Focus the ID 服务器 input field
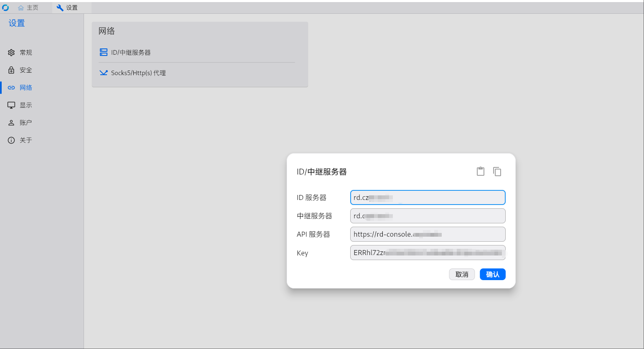The height and width of the screenshot is (349, 644). 428,197
